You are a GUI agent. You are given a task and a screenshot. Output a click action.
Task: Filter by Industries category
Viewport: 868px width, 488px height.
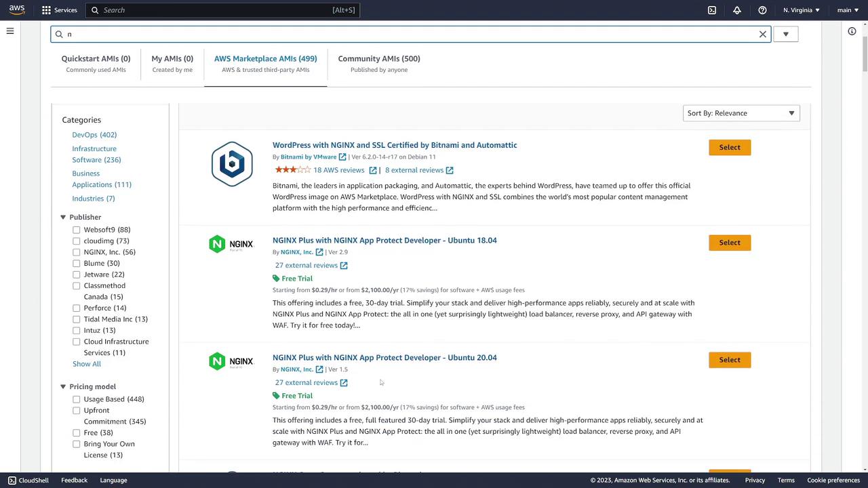click(94, 199)
